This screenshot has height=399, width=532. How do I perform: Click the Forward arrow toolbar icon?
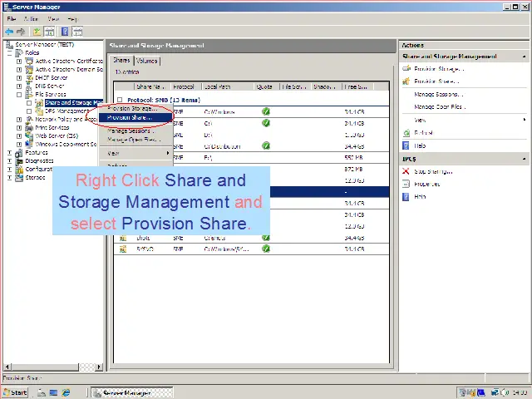pyautogui.click(x=21, y=32)
